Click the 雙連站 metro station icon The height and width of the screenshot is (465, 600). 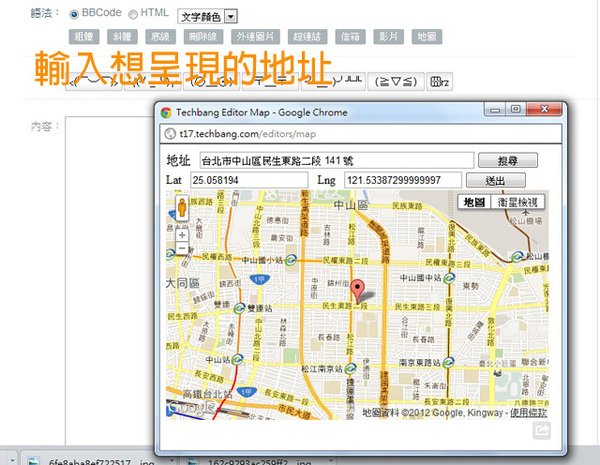(x=240, y=307)
